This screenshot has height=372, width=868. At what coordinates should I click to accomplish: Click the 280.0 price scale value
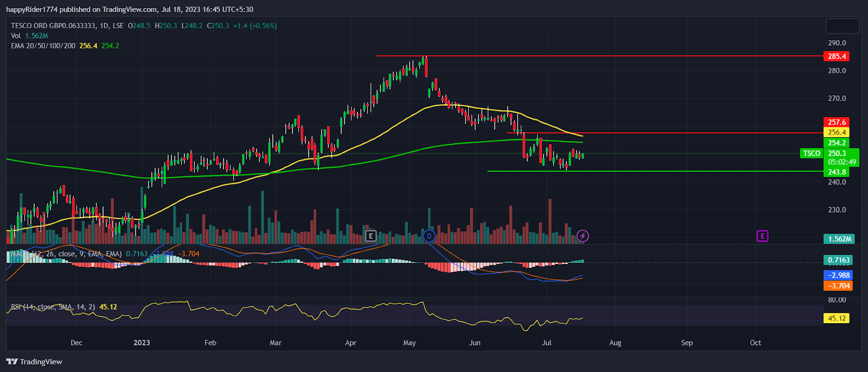pyautogui.click(x=837, y=70)
